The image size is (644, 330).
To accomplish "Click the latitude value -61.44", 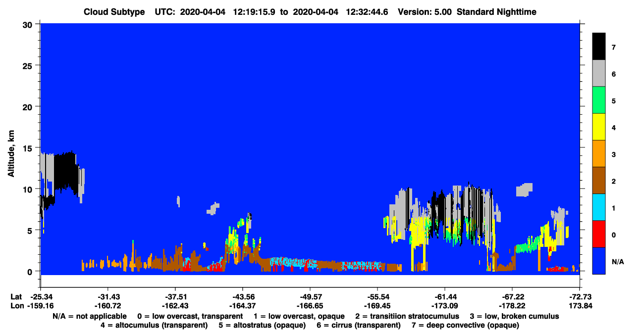I will click(445, 296).
